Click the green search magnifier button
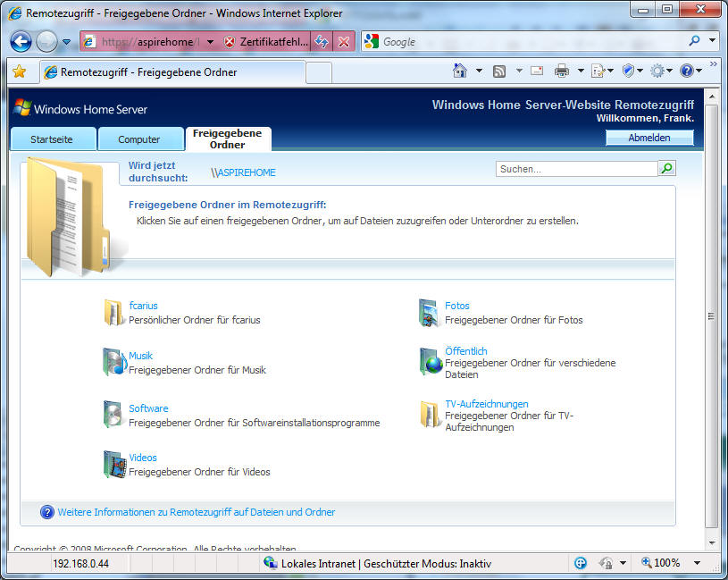 coord(666,169)
